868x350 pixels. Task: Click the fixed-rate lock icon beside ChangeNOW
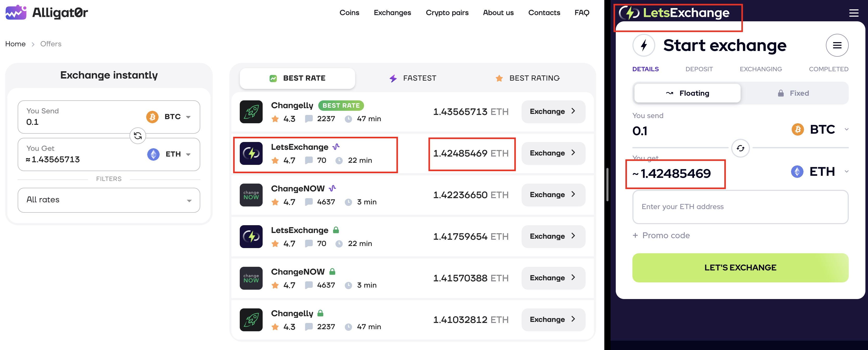[332, 271]
